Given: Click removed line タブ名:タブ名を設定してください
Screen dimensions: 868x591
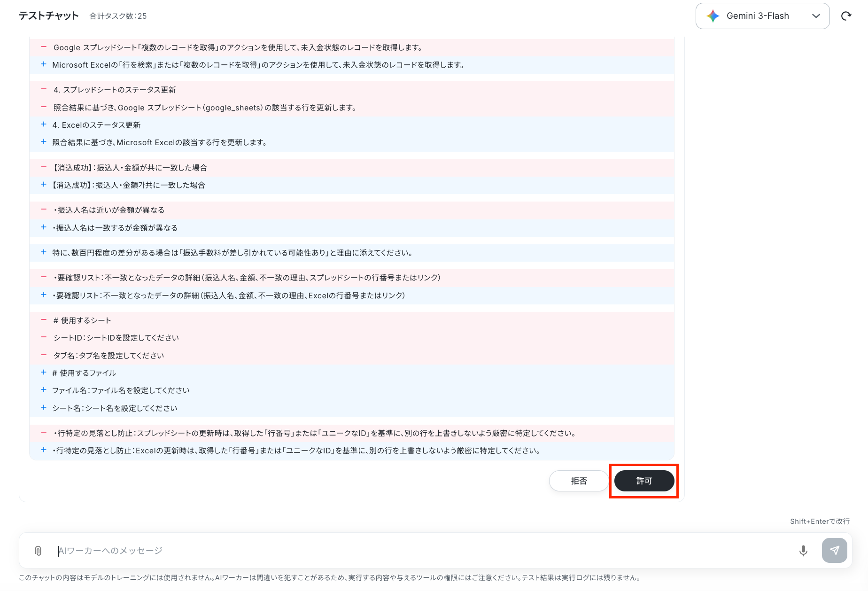Looking at the screenshot, I should [352, 356].
